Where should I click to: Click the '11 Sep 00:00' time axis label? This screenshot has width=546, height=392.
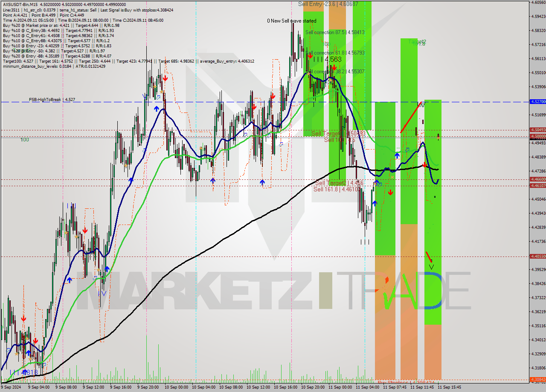pos(340,387)
